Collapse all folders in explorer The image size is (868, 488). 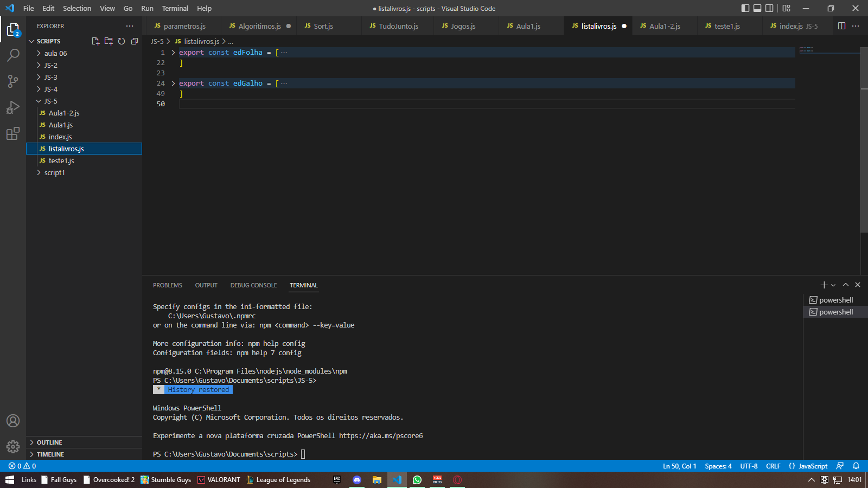pos(135,41)
